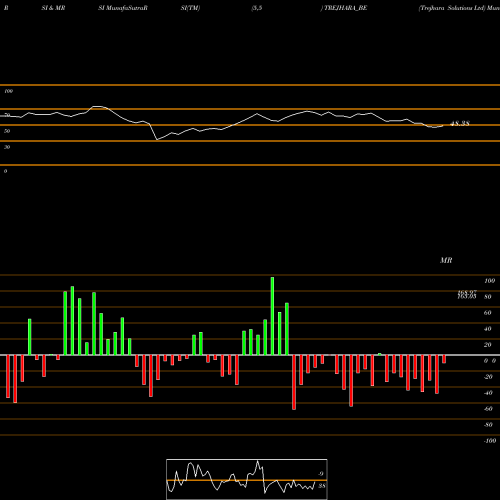Click the MR axis label '-40'
The image size is (500, 500).
click(x=488, y=393)
